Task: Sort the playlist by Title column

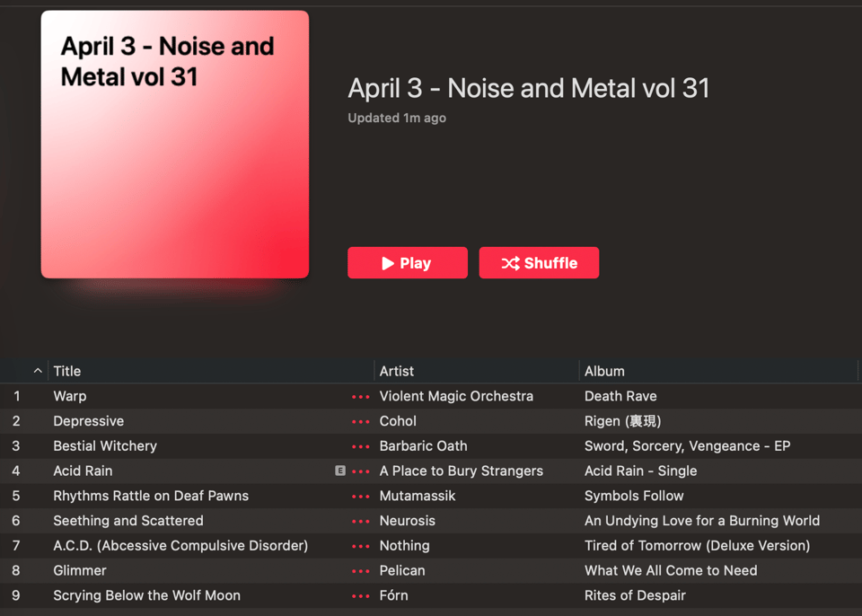Action: click(67, 371)
